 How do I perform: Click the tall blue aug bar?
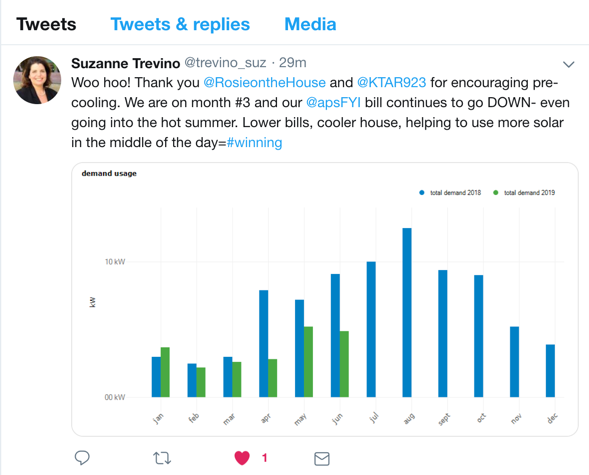click(x=407, y=312)
